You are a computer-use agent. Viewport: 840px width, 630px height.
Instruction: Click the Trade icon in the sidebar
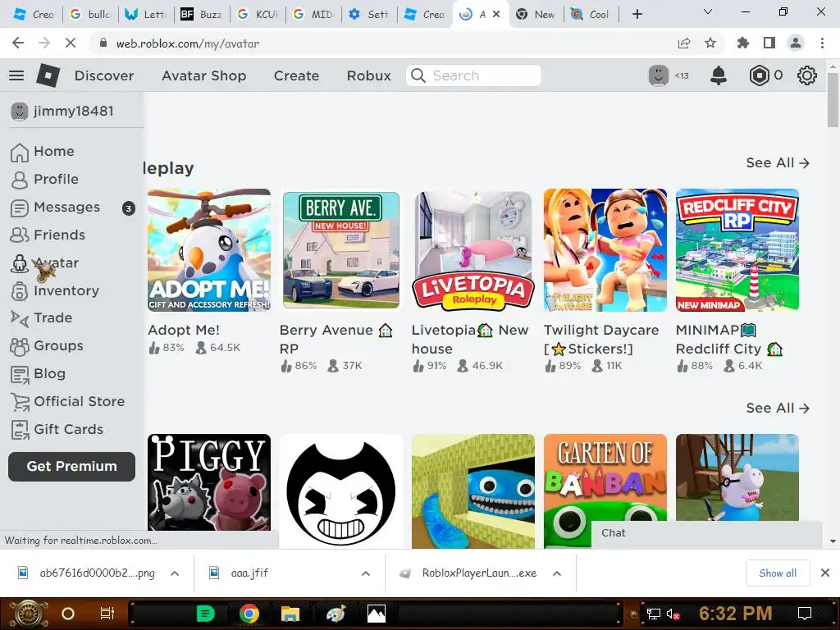(x=20, y=318)
